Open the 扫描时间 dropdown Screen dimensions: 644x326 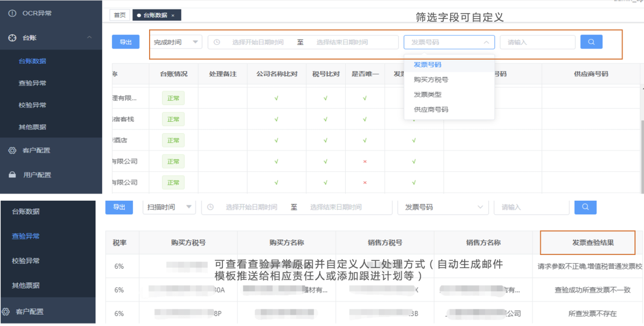tap(170, 207)
